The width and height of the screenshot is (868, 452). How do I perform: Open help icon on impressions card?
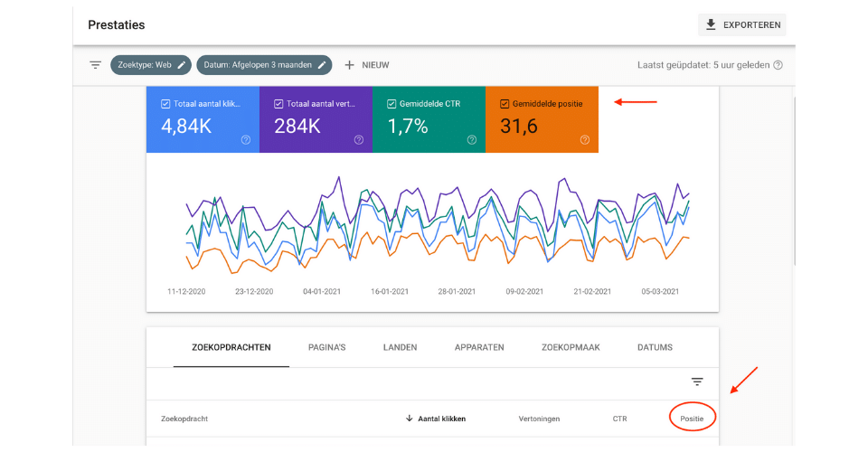coord(359,140)
